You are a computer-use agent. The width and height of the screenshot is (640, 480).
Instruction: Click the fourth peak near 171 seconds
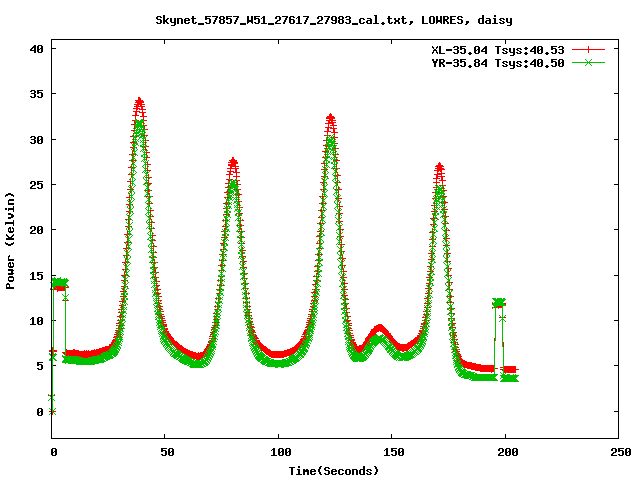point(439,166)
